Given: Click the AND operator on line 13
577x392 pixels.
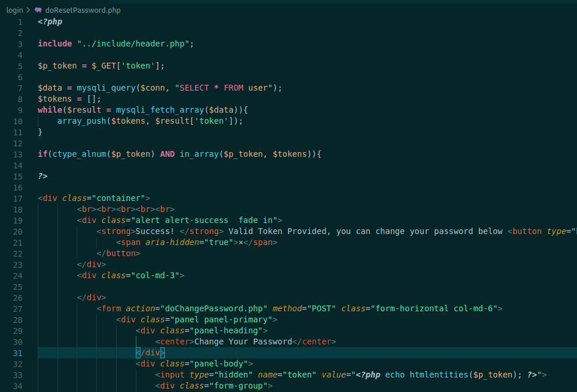Looking at the screenshot, I should pyautogui.click(x=167, y=154).
